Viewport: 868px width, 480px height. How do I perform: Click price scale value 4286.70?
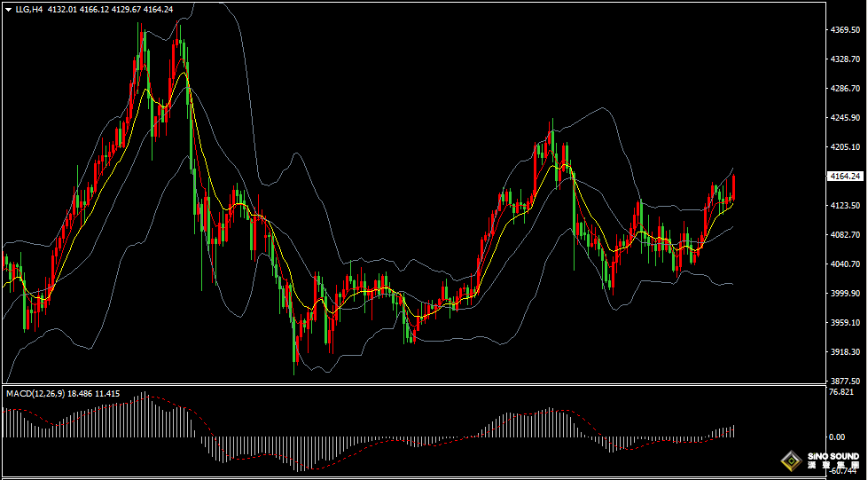(845, 88)
